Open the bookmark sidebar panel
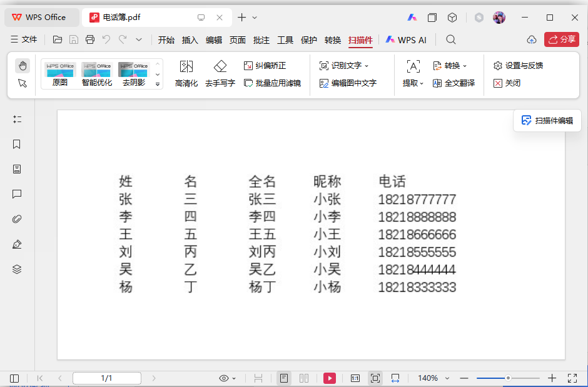588x387 pixels. [17, 144]
